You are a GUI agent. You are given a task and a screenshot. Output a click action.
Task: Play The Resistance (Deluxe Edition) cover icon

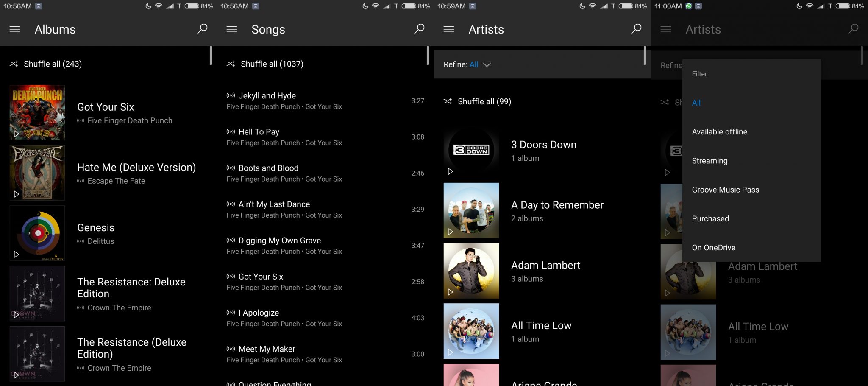pos(16,375)
